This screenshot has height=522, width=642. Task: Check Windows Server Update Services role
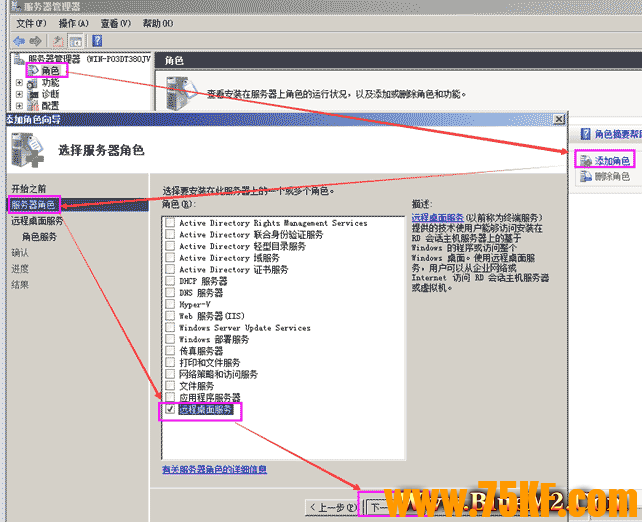[170, 328]
